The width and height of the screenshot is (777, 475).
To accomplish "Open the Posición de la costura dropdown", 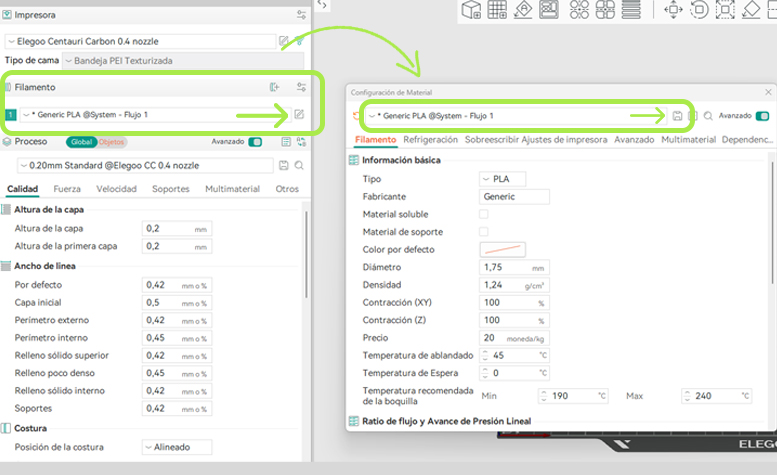I will [x=177, y=447].
